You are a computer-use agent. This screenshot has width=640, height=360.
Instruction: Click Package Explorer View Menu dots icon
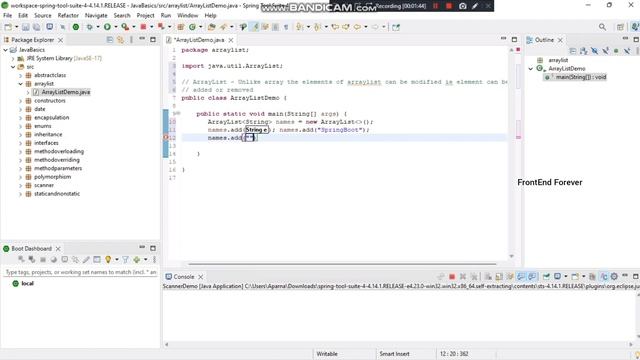pos(131,40)
